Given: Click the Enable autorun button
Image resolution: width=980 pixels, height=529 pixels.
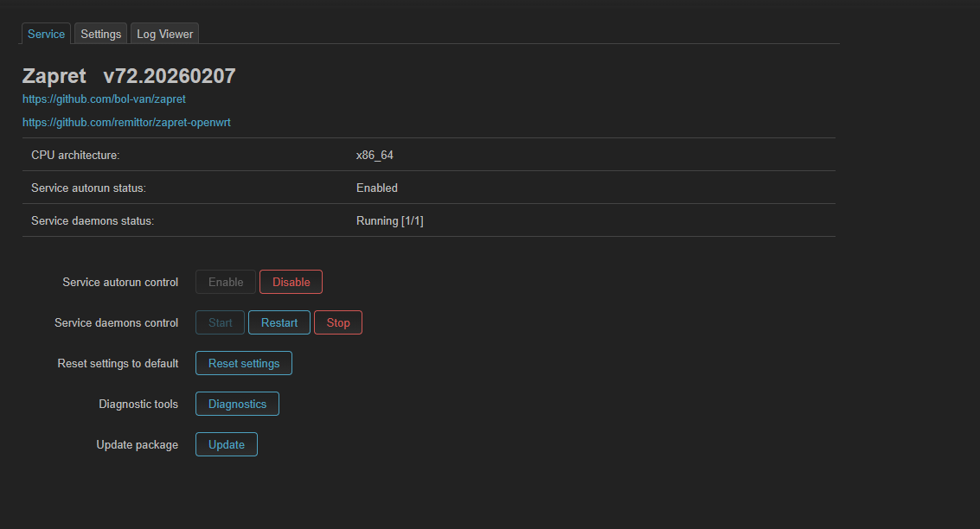Looking at the screenshot, I should [x=226, y=282].
